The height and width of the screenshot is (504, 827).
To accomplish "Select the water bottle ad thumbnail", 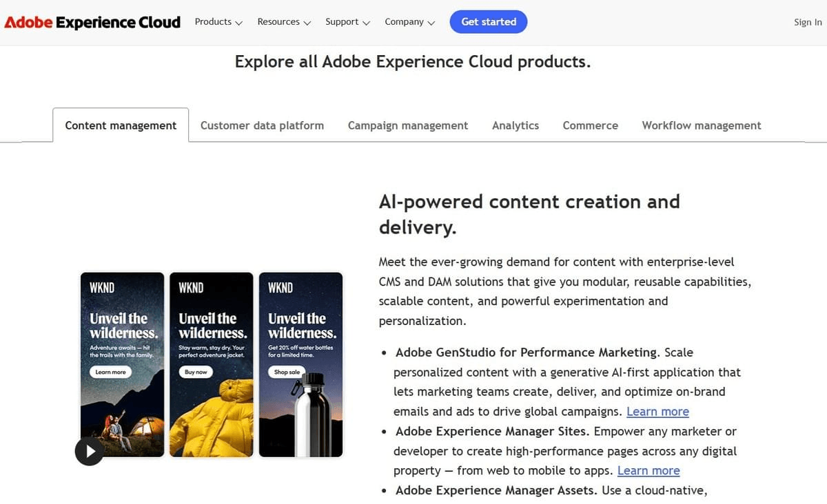I will pyautogui.click(x=300, y=365).
